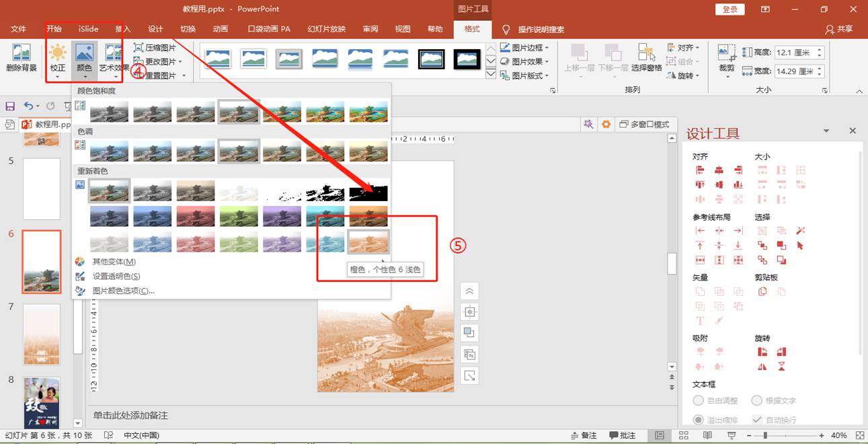Click the Undo arrow icon
Image resolution: width=868 pixels, height=444 pixels.
tap(28, 106)
